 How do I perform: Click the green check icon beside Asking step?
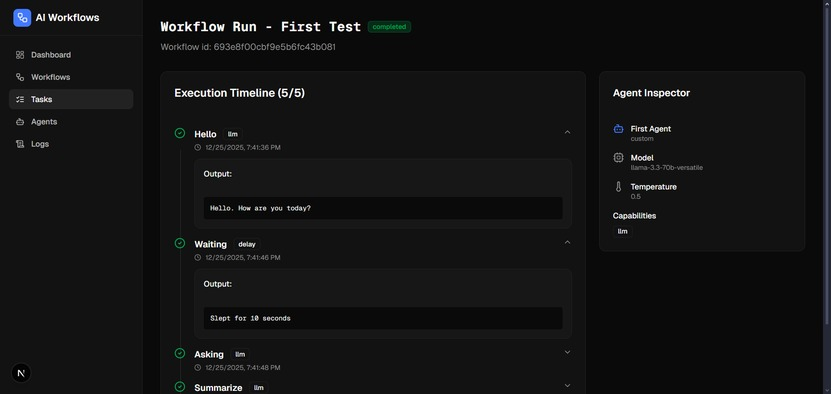click(180, 353)
